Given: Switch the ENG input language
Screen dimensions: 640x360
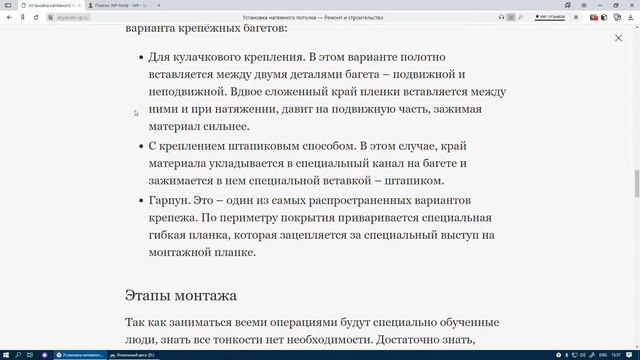Looking at the screenshot, I should [x=603, y=355].
